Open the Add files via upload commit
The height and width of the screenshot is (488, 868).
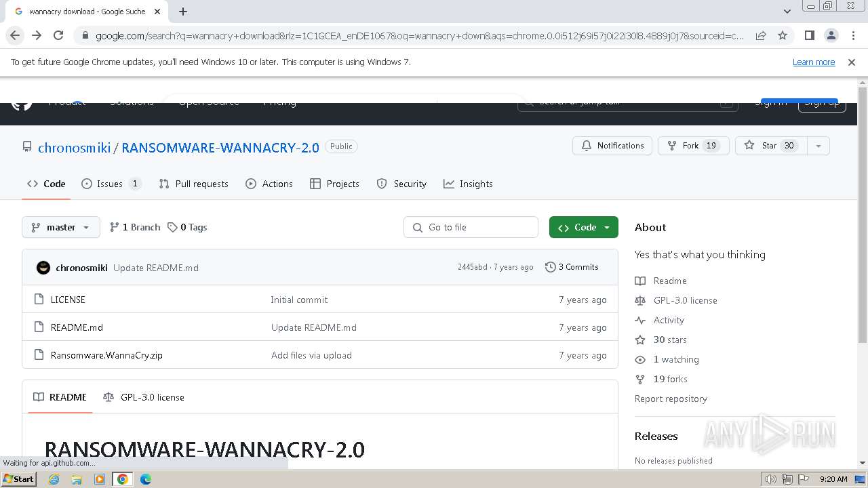pos(311,355)
